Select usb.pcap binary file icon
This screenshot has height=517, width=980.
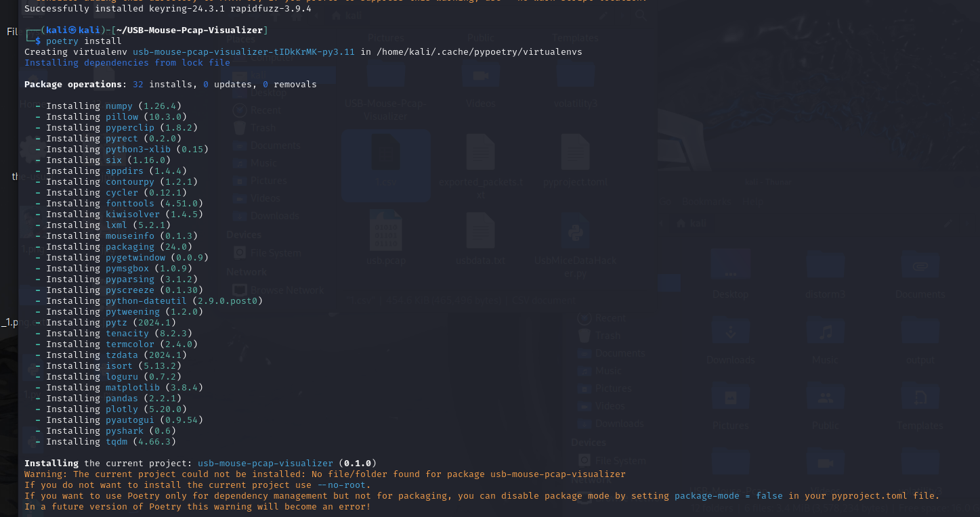pos(386,231)
